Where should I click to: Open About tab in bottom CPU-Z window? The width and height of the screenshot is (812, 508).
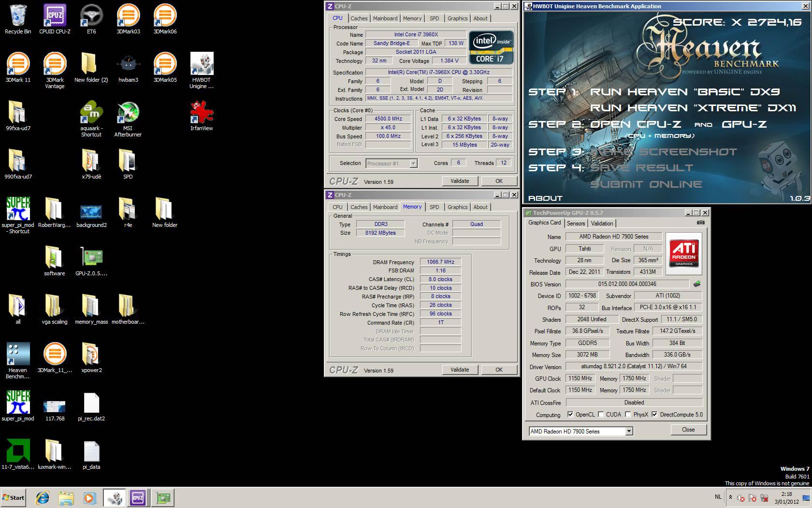[x=480, y=207]
